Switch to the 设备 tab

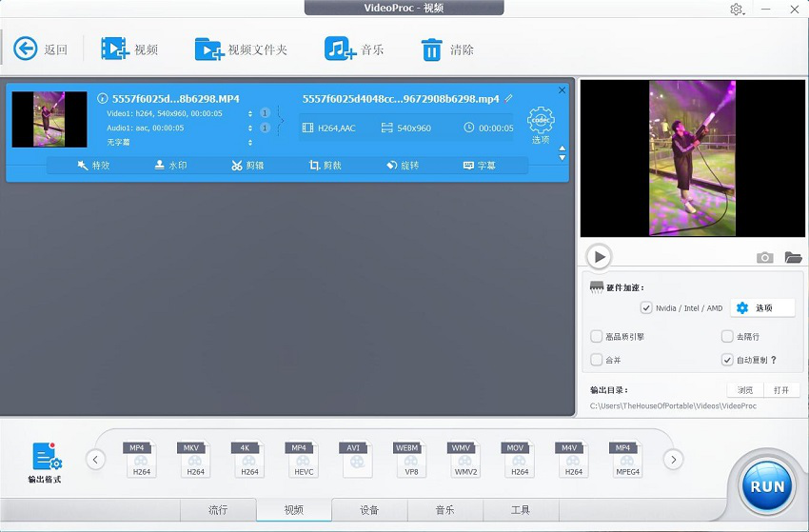coord(369,510)
